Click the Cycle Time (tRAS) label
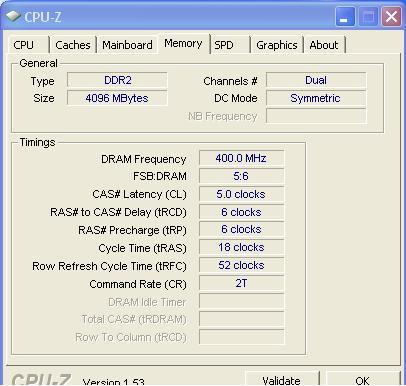 click(142, 248)
